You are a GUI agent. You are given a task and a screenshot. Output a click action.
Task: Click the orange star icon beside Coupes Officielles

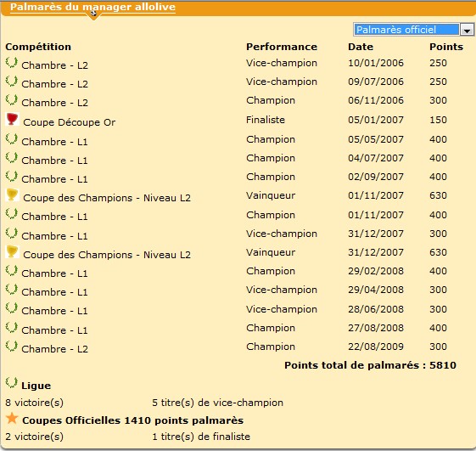pyautogui.click(x=12, y=418)
